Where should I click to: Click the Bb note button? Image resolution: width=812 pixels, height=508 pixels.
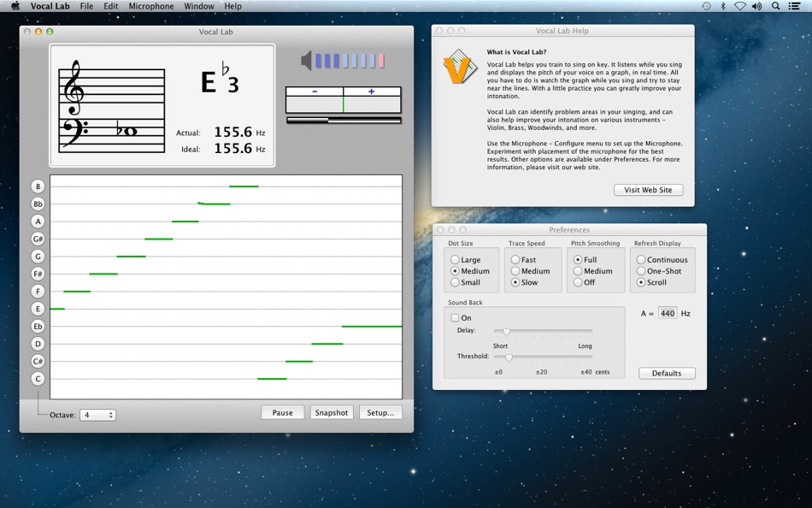click(x=38, y=204)
